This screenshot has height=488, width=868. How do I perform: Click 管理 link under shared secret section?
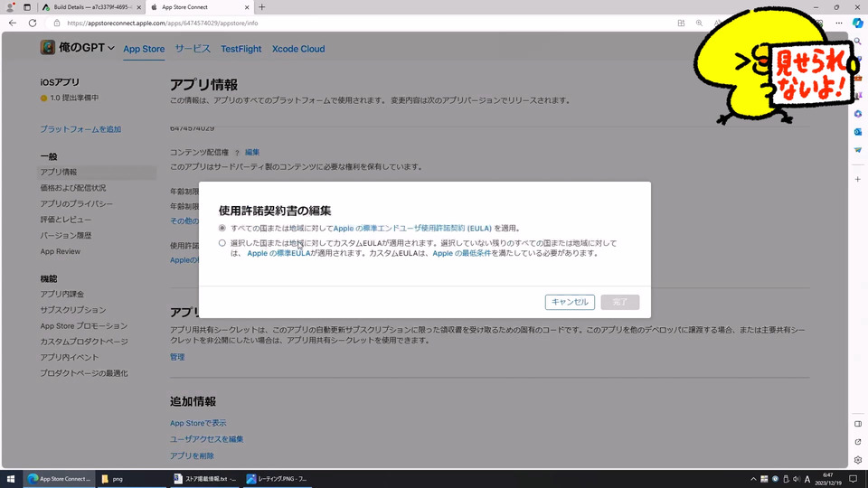tap(177, 357)
